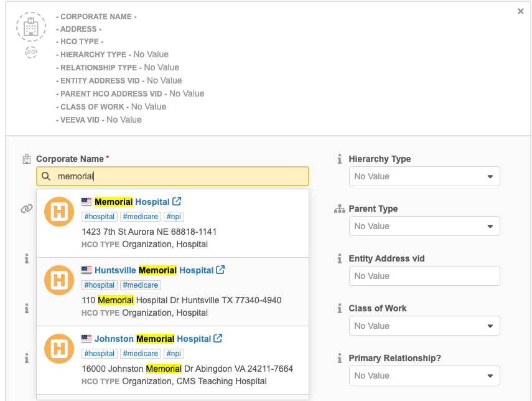Open the Parent Type dropdown
This screenshot has width=532, height=401.
(424, 226)
